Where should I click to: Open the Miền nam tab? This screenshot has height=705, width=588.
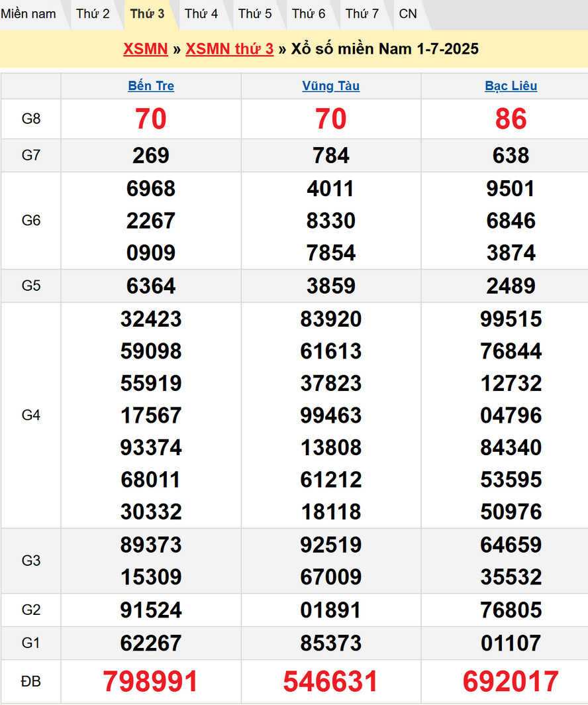28,13
